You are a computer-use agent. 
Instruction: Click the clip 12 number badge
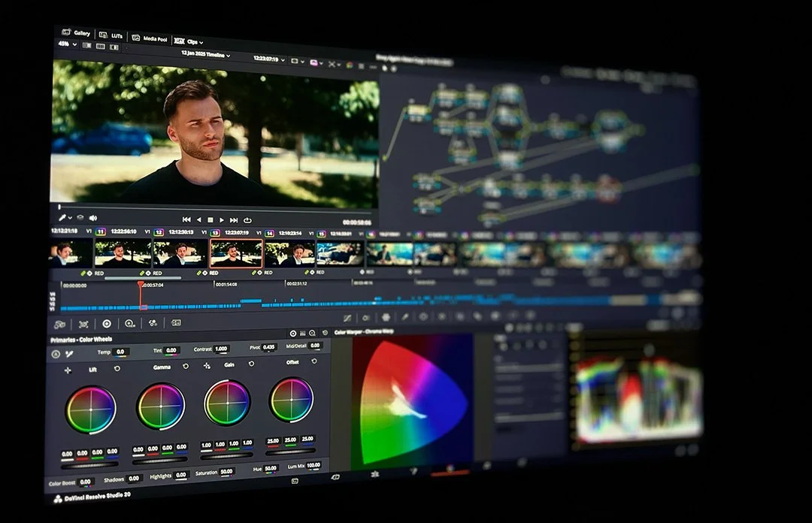coord(159,232)
